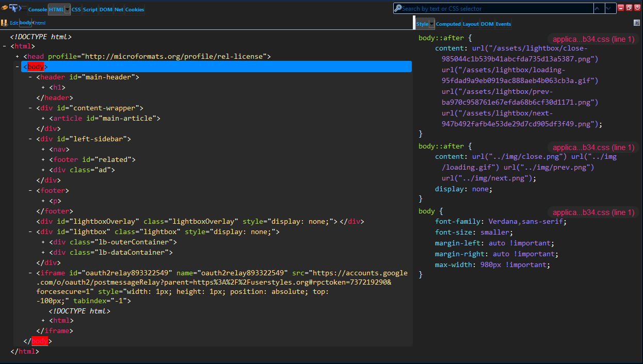
Task: Collapse the highlighted body node
Action: 18,67
